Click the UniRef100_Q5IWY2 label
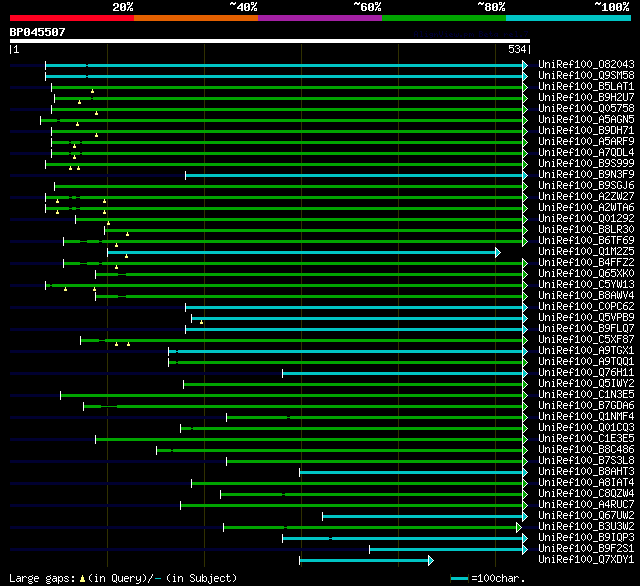The height and width of the screenshot is (586, 640). click(586, 384)
